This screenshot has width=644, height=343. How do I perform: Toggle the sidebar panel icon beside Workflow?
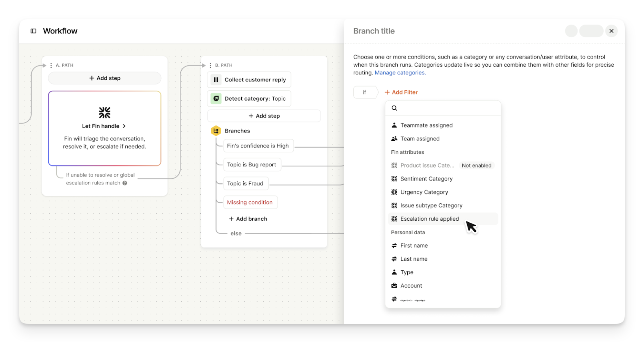pyautogui.click(x=33, y=31)
